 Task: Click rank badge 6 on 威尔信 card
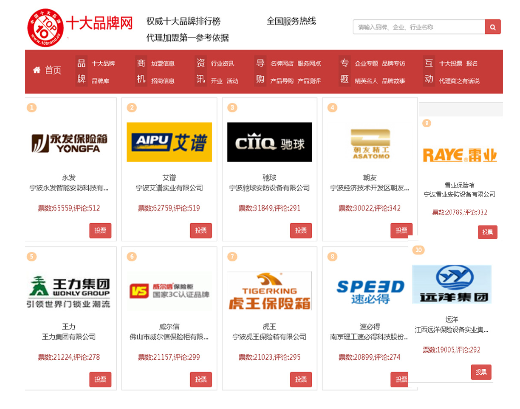pyautogui.click(x=132, y=257)
